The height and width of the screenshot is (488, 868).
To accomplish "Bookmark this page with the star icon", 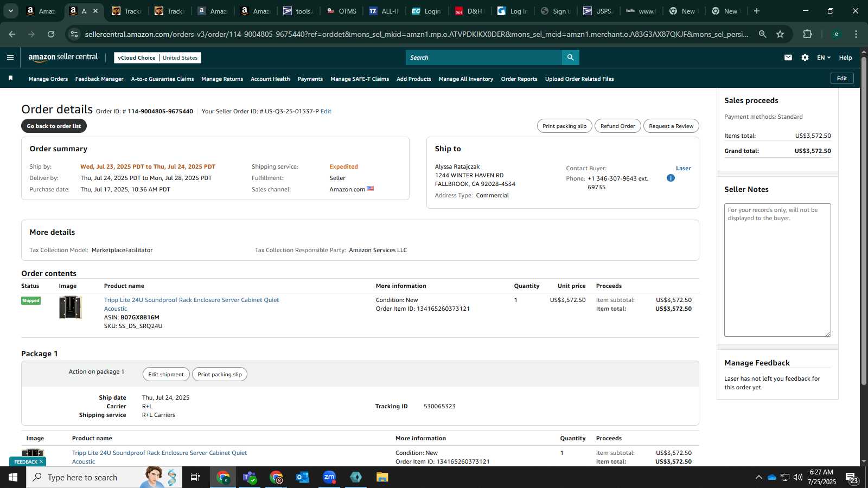I will [x=780, y=34].
